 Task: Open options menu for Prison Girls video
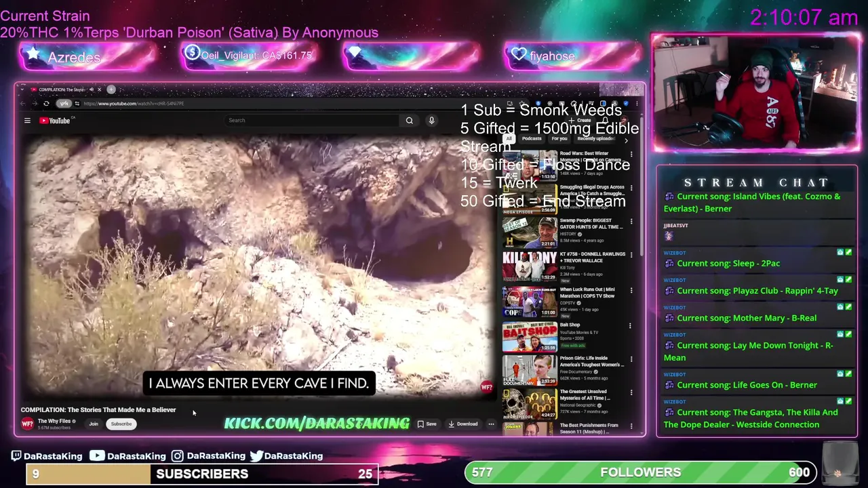pyautogui.click(x=631, y=359)
